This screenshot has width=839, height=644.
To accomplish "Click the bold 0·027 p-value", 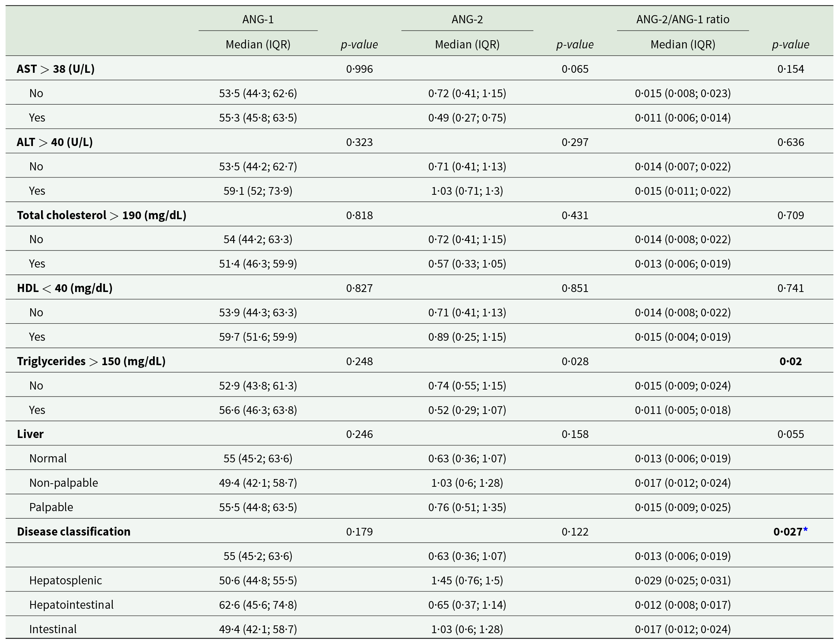I will [787, 532].
